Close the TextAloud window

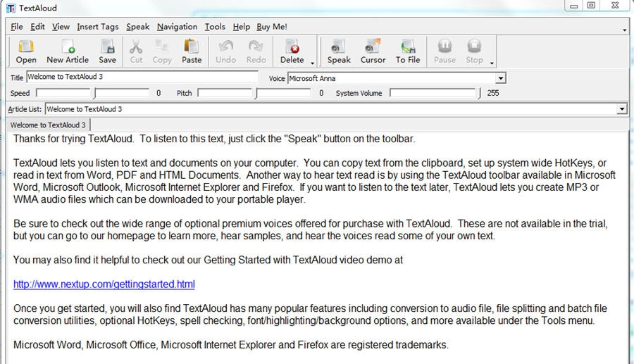pos(615,6)
